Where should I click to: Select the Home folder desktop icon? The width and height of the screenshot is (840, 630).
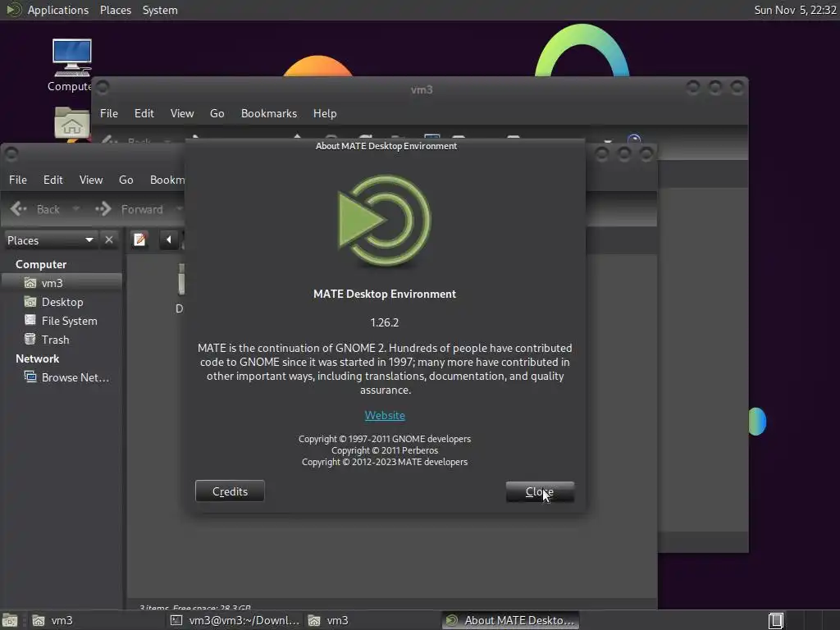71,123
